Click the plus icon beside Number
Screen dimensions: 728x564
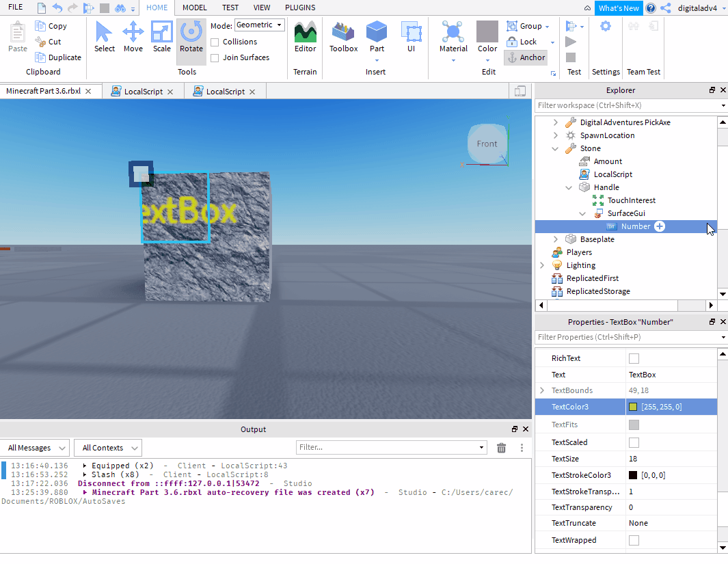(x=659, y=226)
